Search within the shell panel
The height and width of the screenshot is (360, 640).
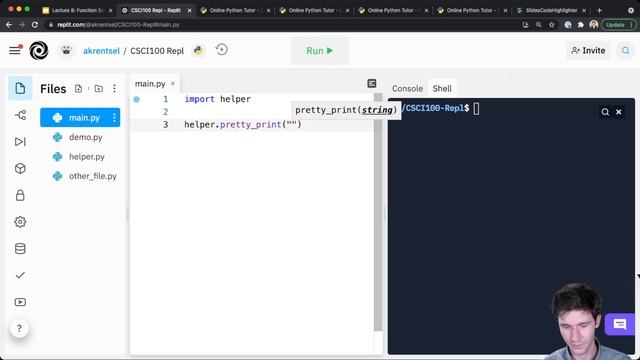(605, 112)
